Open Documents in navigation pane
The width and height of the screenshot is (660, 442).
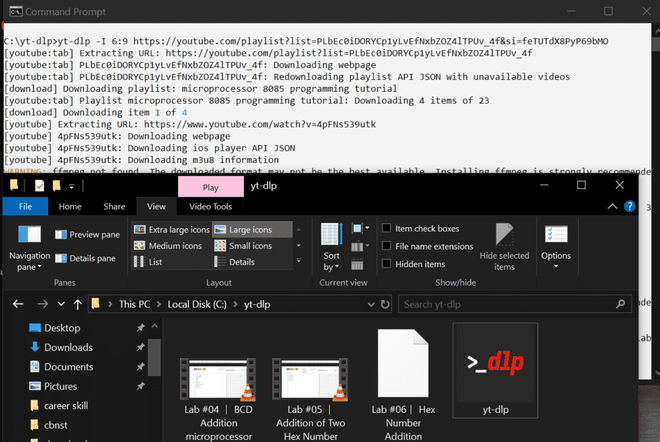click(x=69, y=367)
